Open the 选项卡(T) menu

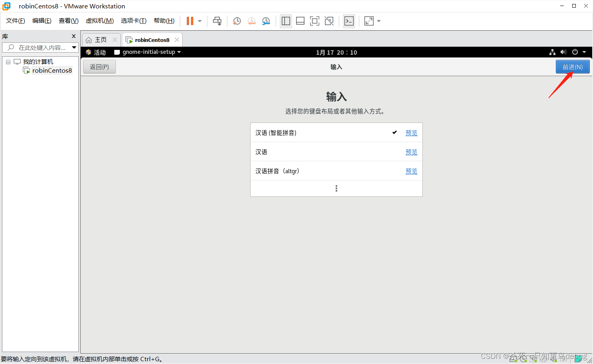pos(134,21)
